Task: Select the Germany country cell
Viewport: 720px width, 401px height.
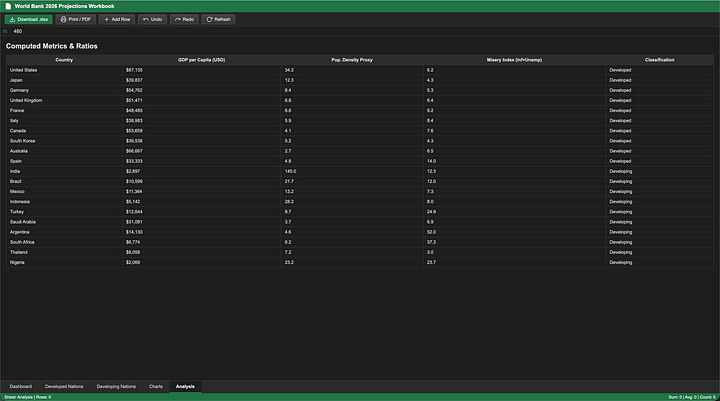Action: (x=64, y=90)
